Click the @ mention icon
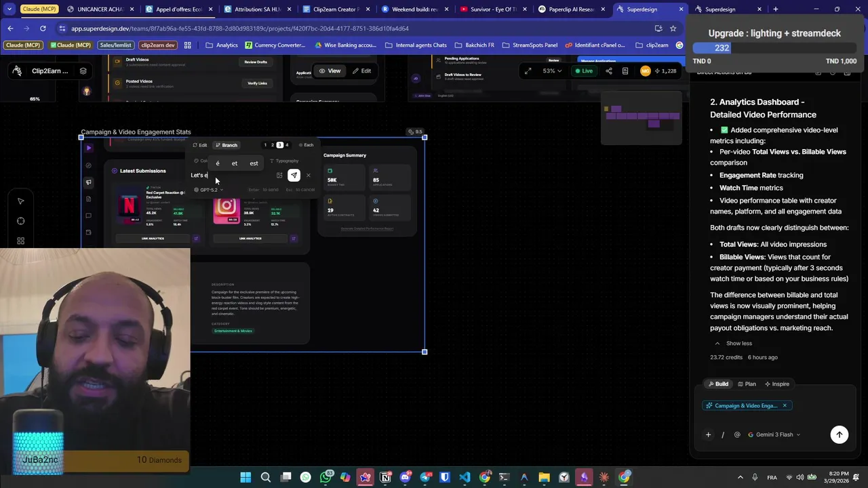The image size is (868, 488). coord(737,435)
